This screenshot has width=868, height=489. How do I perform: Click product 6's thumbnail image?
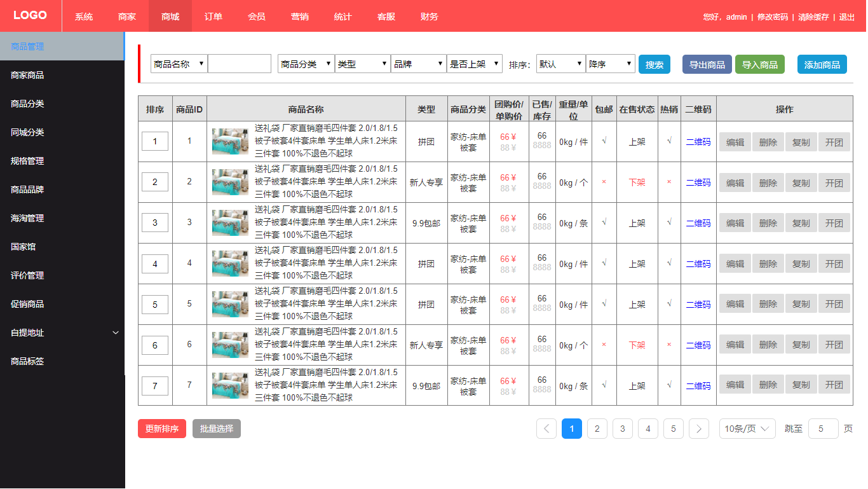click(230, 345)
